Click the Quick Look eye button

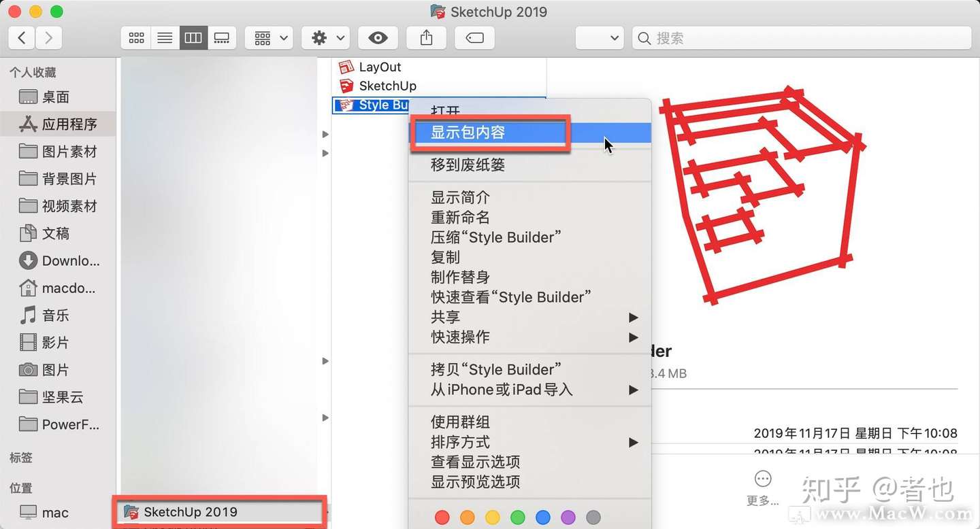pyautogui.click(x=378, y=38)
